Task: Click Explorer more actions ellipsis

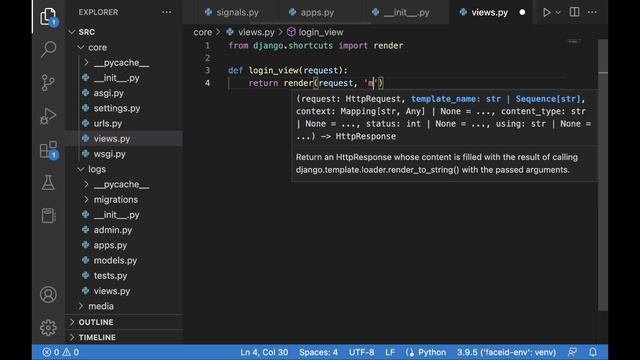Action: pyautogui.click(x=167, y=12)
